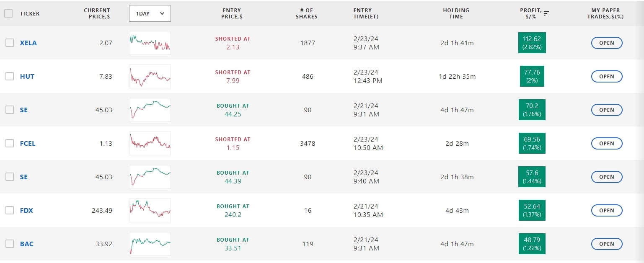This screenshot has height=263, width=644.
Task: Open the HUT ticker link
Action: coord(27,76)
